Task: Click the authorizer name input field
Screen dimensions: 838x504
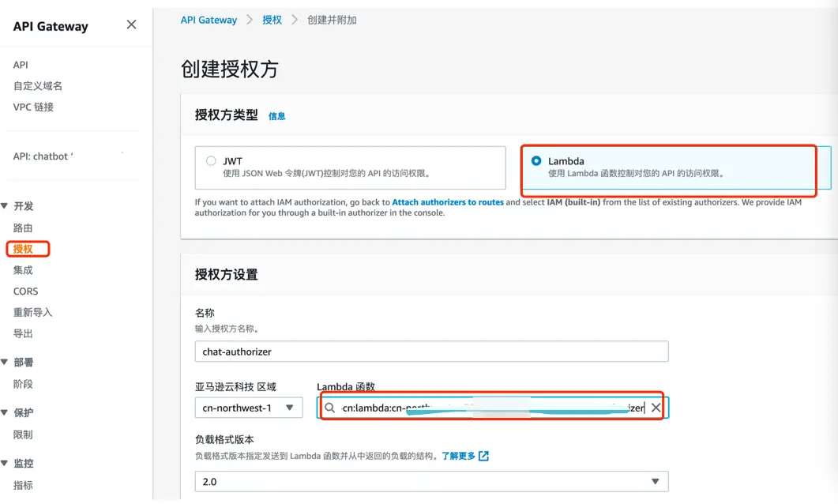Action: click(x=431, y=352)
